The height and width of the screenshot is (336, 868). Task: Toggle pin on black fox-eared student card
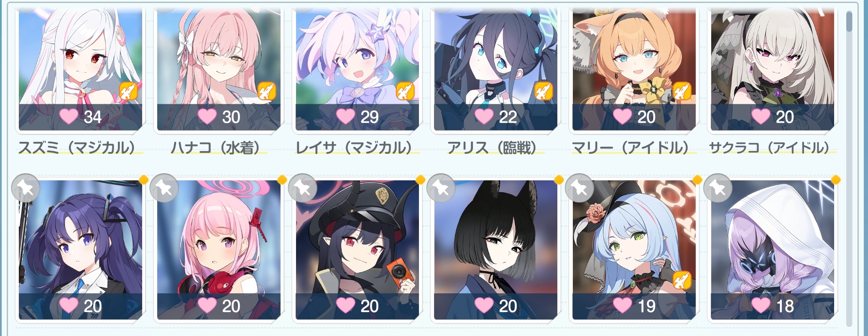[441, 188]
